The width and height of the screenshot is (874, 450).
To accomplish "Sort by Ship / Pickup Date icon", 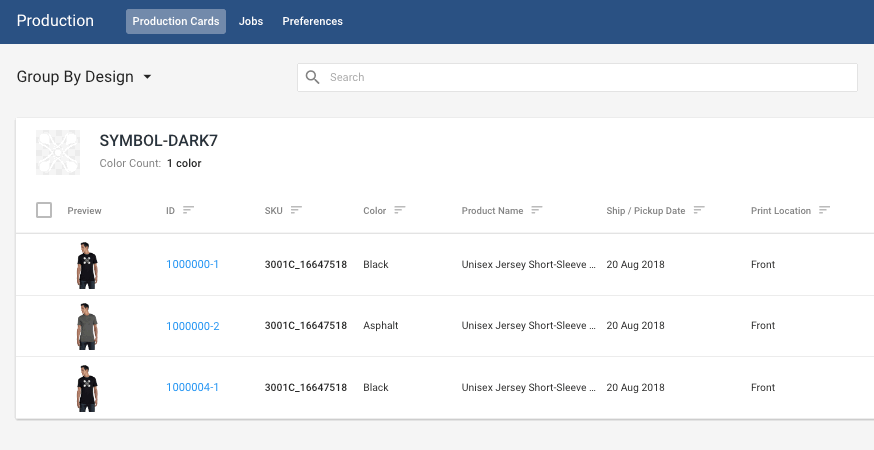I will 699,210.
